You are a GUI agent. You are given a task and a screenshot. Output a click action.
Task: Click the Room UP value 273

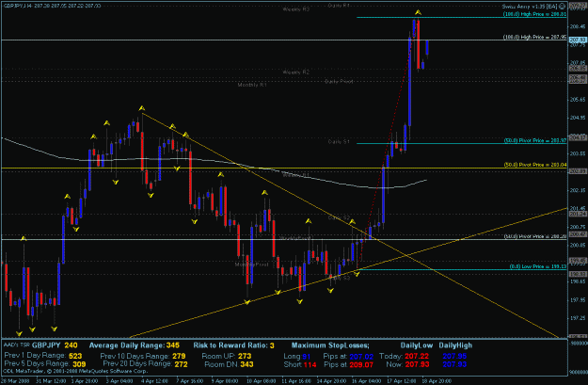(245, 356)
